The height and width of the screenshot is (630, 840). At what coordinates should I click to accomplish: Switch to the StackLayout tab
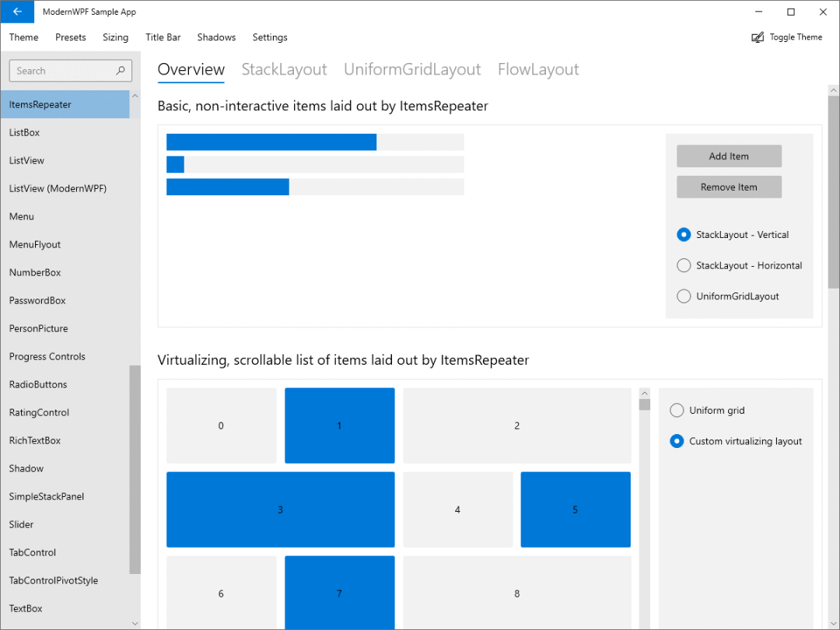coord(284,69)
